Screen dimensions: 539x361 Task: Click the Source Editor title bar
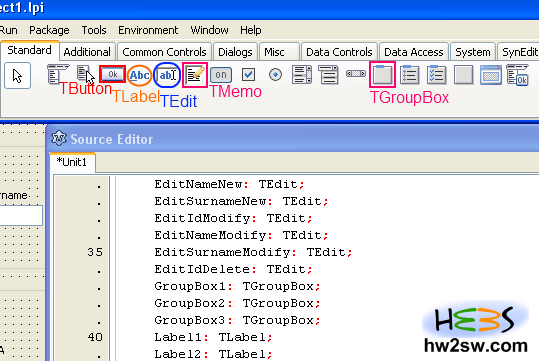coord(292,139)
